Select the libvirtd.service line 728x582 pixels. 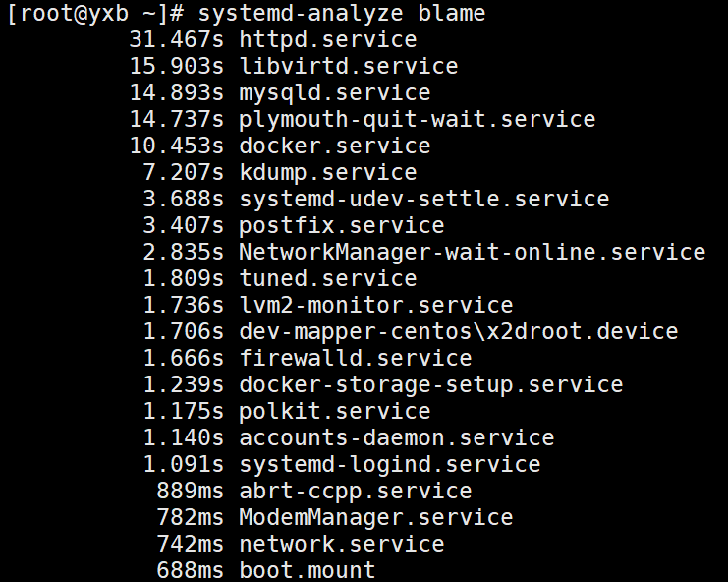click(349, 67)
